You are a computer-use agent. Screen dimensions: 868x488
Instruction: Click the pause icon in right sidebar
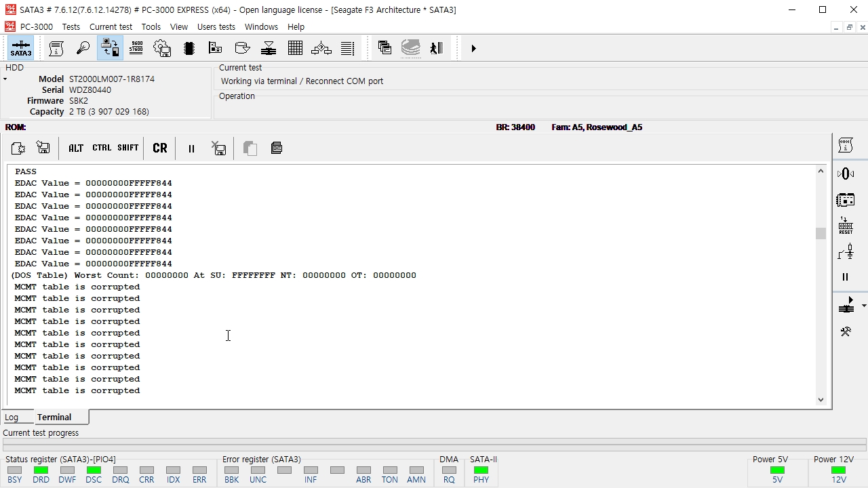[x=846, y=277]
